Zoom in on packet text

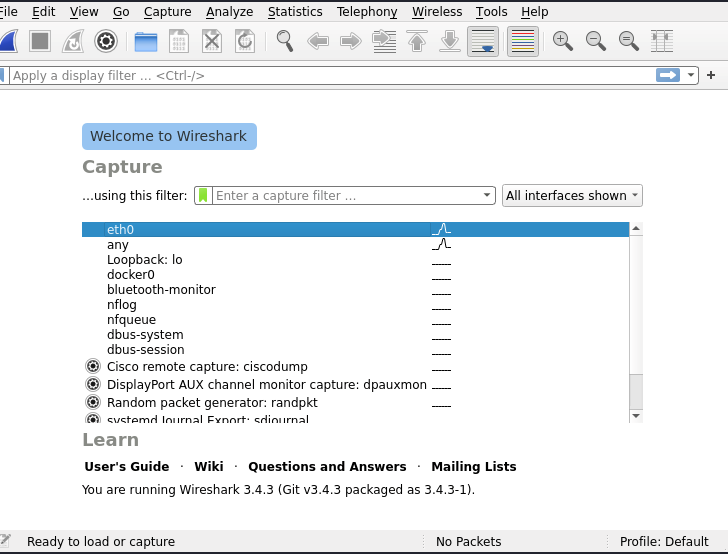pos(563,41)
